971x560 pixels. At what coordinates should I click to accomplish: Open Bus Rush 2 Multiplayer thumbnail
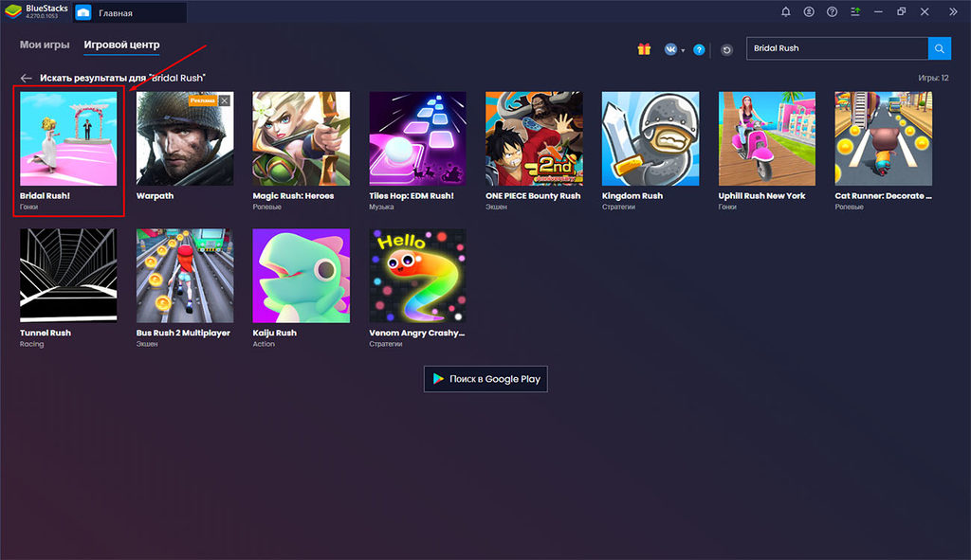185,276
